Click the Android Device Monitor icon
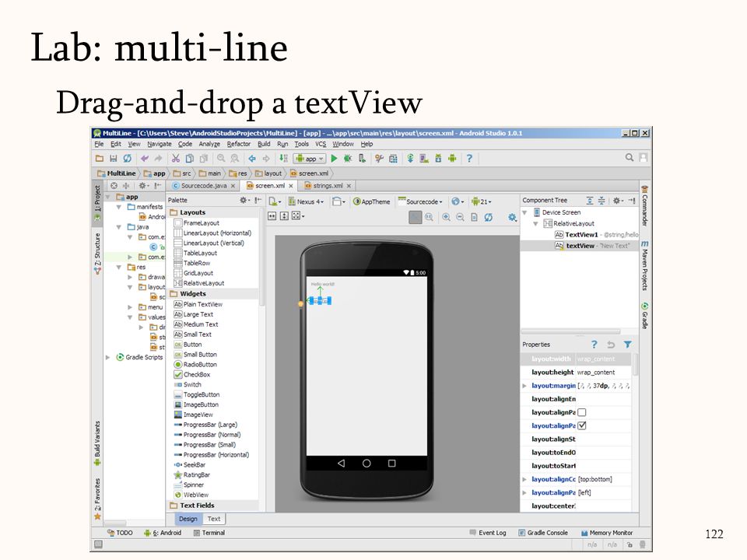747x560 pixels. click(x=452, y=159)
